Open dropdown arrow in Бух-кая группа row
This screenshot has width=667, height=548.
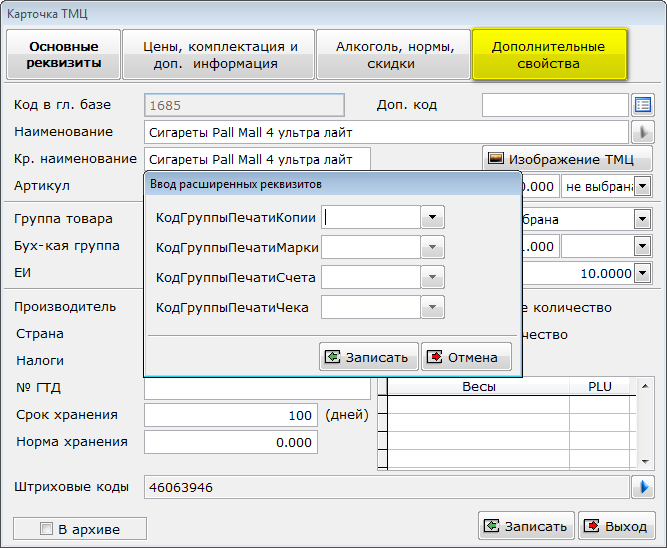642,246
